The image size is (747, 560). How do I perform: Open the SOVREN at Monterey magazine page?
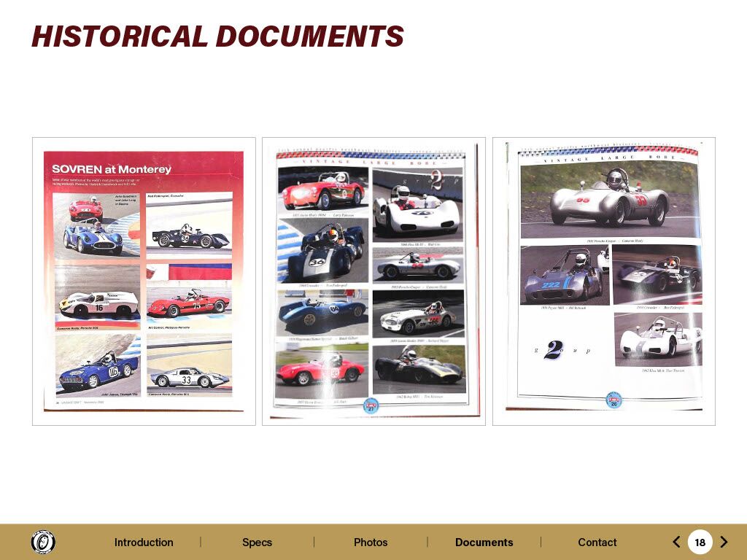click(144, 281)
